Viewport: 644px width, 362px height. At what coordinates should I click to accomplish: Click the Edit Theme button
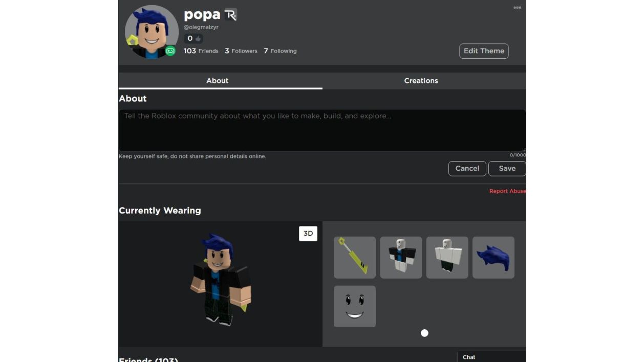tap(484, 51)
